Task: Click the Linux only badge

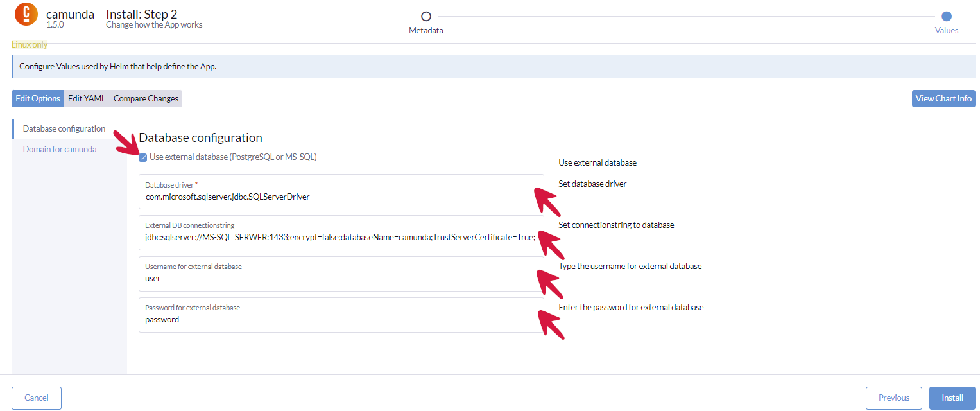Action: [30, 45]
